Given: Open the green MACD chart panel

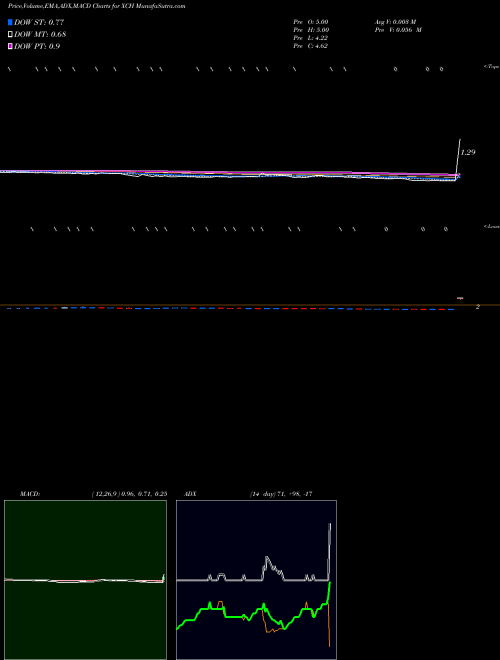Looking at the screenshot, I should (x=85, y=580).
